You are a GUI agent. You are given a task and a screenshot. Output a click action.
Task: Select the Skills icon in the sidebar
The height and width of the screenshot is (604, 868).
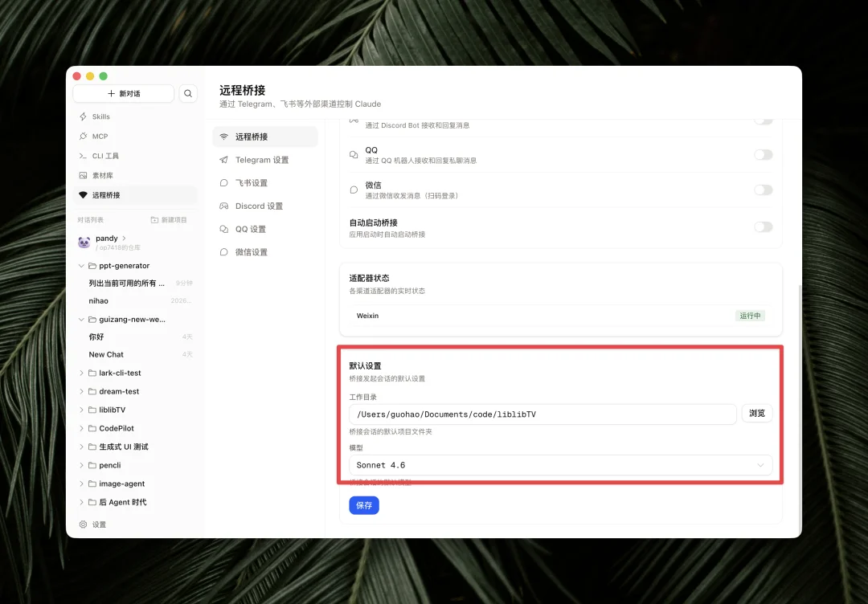click(84, 116)
